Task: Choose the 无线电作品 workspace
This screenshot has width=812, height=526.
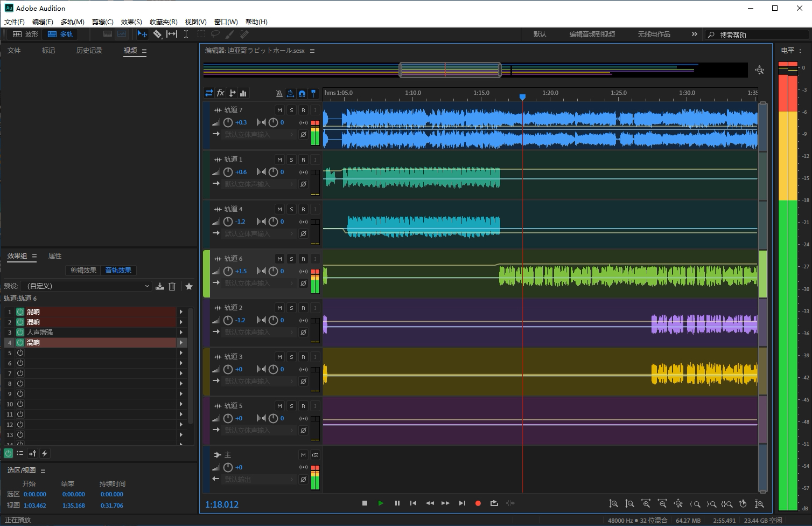Action: click(654, 34)
